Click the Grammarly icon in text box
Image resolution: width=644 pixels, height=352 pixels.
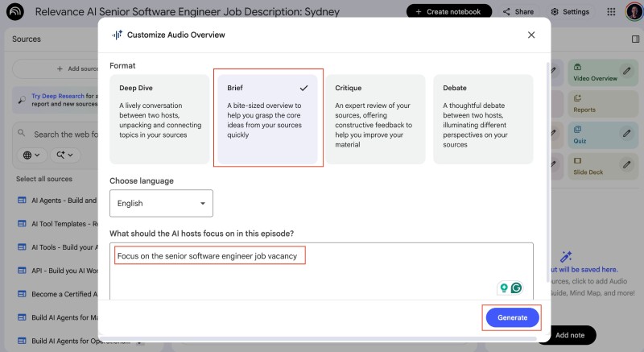pyautogui.click(x=516, y=288)
